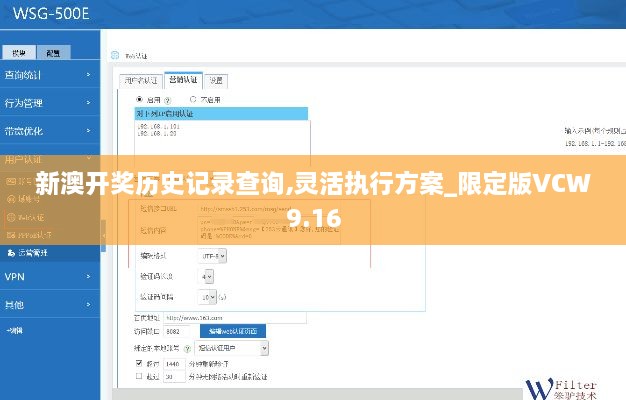Image resolution: width=626 pixels, height=400 pixels.
Task: Select the 配置 tab in the sidebar
Action: click(53, 52)
